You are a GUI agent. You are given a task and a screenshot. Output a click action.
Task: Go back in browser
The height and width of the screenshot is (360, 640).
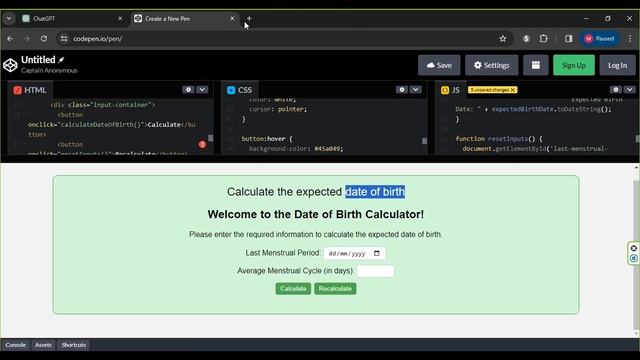(10, 39)
